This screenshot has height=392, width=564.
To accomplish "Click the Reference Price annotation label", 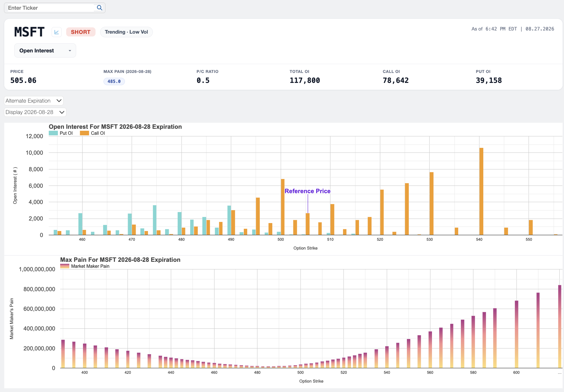I will [x=307, y=191].
